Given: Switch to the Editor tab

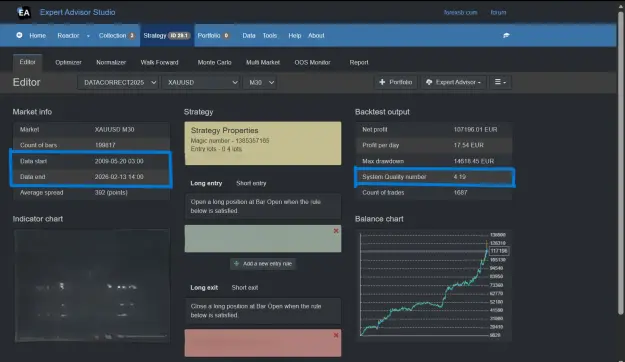Looking at the screenshot, I should [x=28, y=62].
